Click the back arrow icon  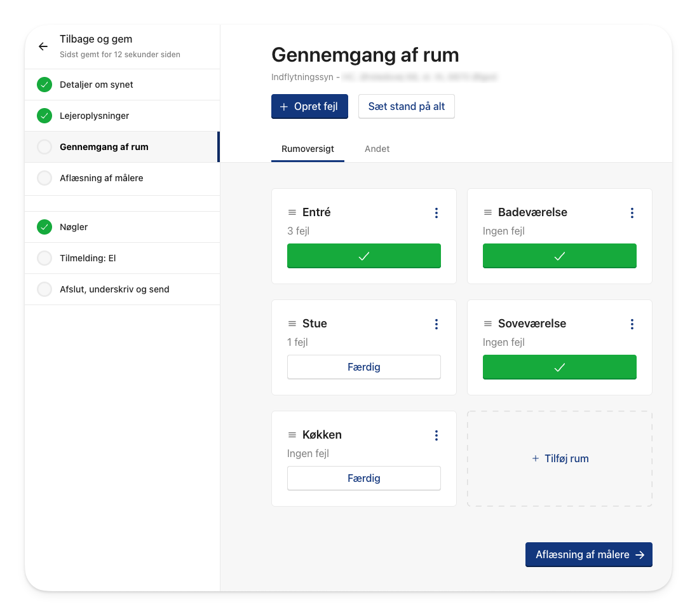43,46
